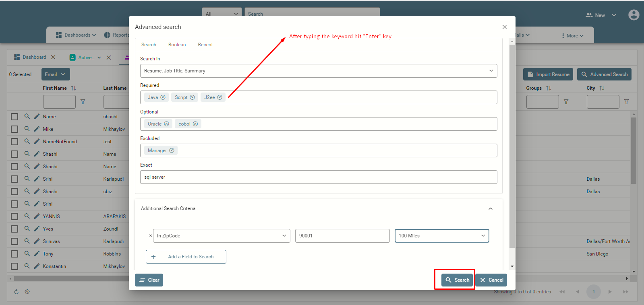
Task: Open table settings gear icon
Action: (27, 292)
